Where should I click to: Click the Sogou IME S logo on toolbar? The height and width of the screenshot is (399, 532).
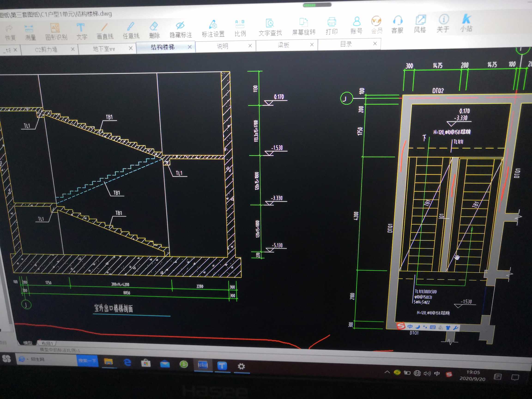click(x=401, y=326)
